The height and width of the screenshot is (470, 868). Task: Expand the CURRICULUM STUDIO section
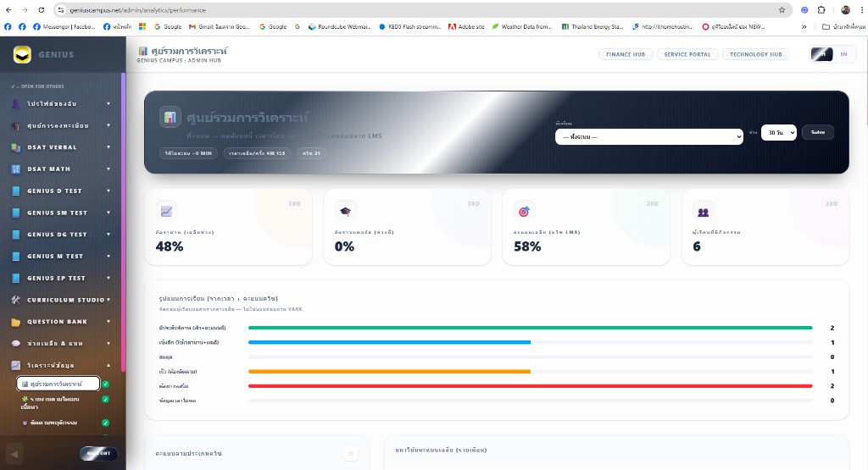click(108, 300)
